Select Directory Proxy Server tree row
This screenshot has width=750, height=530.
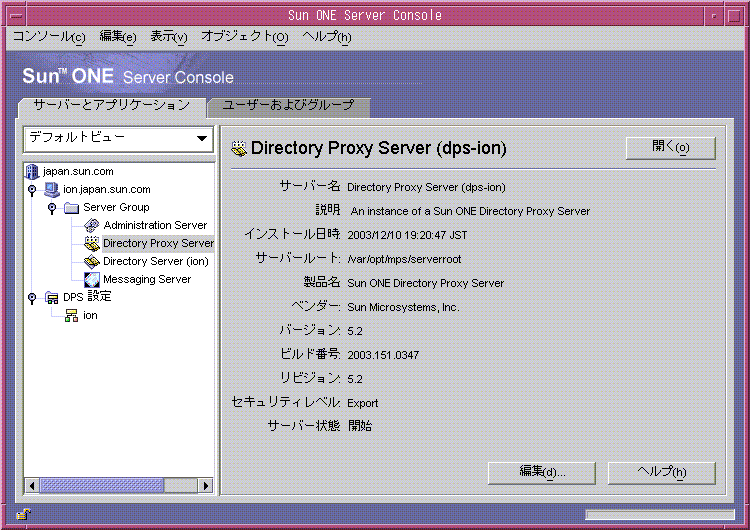pyautogui.click(x=158, y=243)
